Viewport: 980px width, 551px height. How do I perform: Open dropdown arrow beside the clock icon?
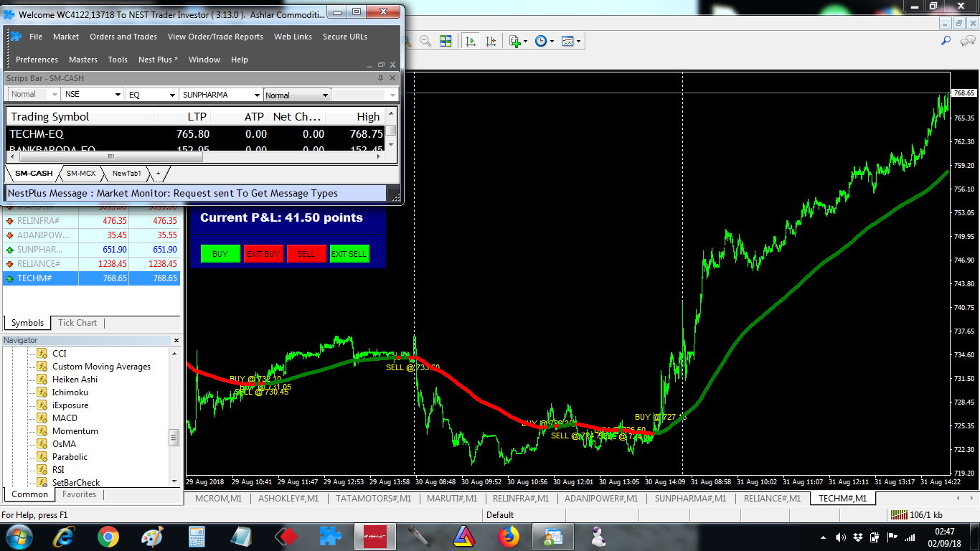coord(552,41)
